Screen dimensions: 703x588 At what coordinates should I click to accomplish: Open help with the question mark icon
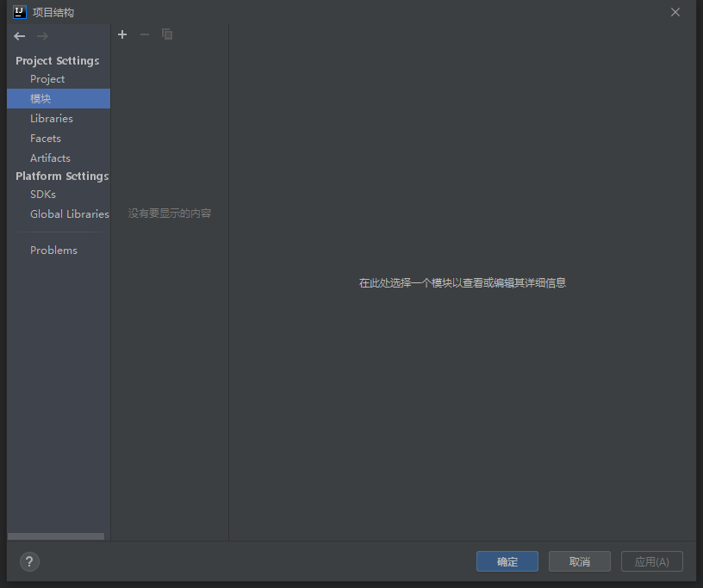[29, 561]
